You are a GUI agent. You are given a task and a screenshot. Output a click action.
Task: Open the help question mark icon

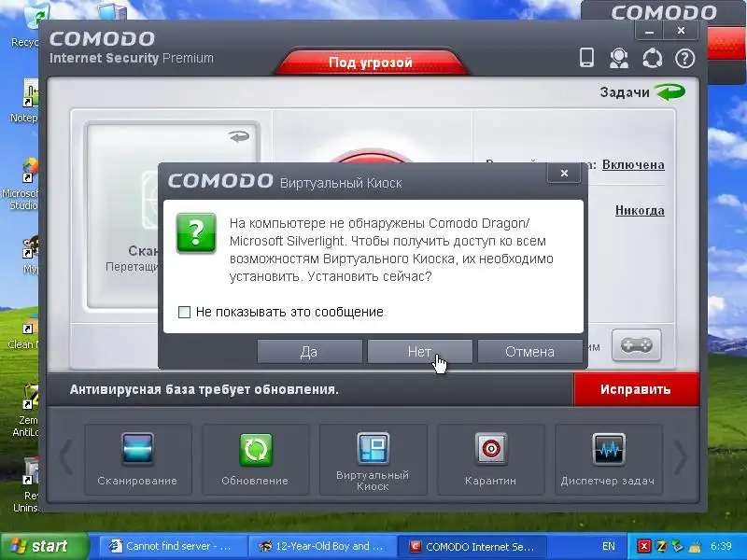(x=685, y=59)
